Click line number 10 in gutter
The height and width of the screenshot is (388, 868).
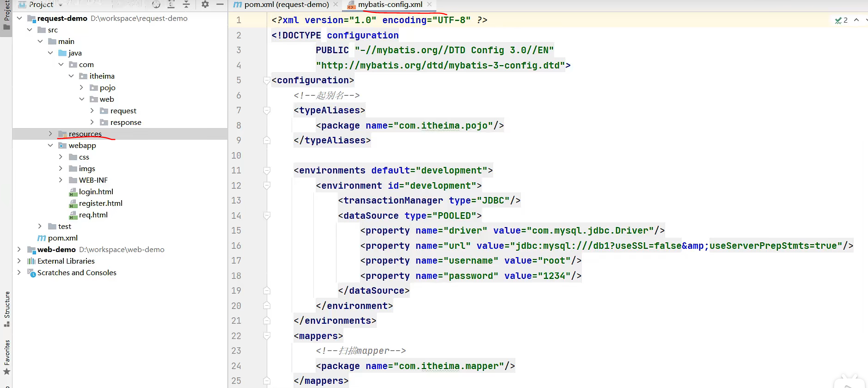[x=236, y=155]
